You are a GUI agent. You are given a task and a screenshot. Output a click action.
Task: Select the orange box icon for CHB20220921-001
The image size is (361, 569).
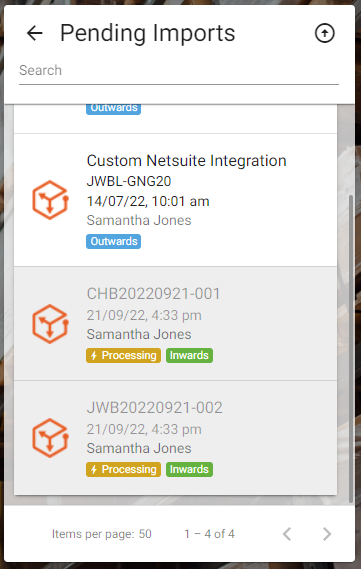point(50,324)
